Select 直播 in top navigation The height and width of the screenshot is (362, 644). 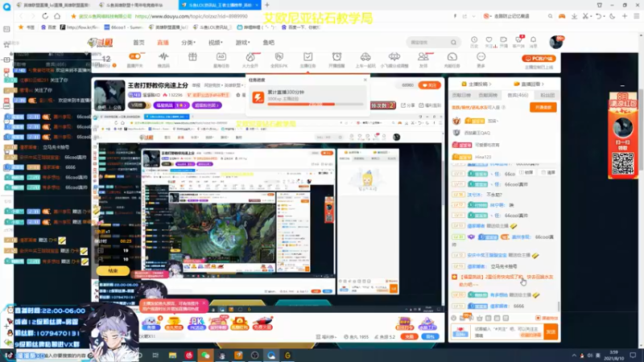tap(163, 43)
